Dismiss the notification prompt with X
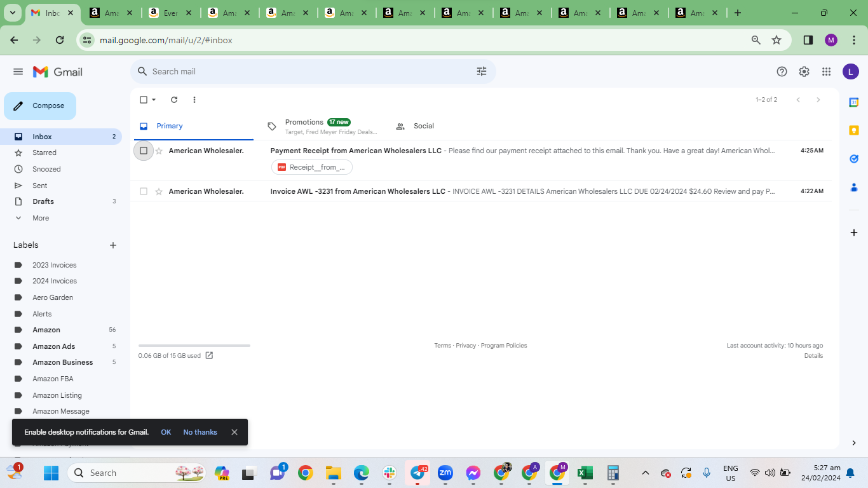The height and width of the screenshot is (488, 868). 234,432
